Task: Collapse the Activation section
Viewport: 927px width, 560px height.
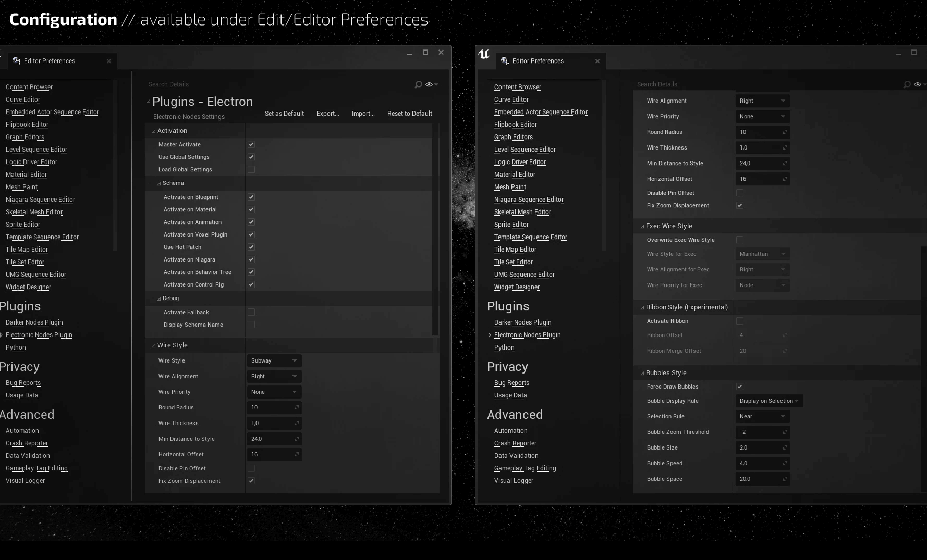Action: [154, 131]
